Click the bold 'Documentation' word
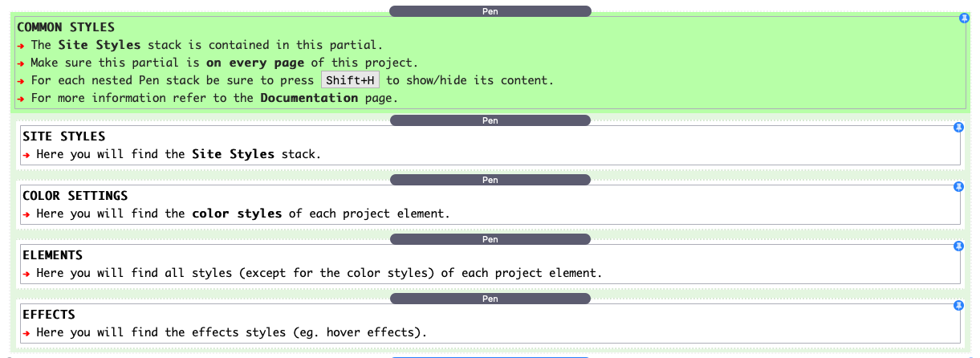Image resolution: width=980 pixels, height=358 pixels. point(309,98)
